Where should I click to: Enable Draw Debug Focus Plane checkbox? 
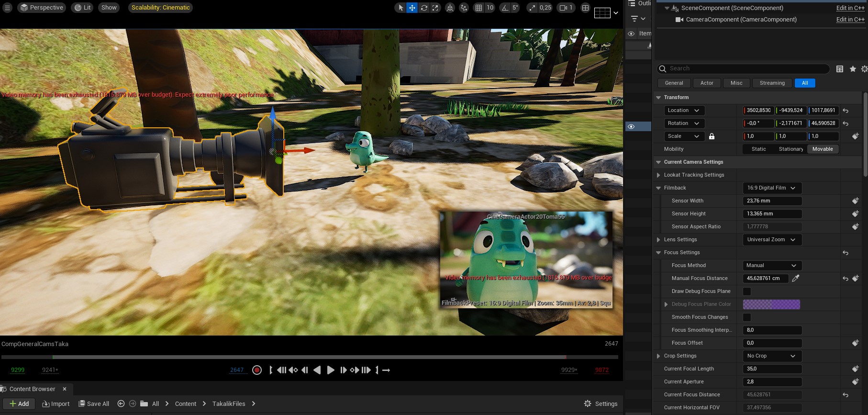click(x=747, y=291)
